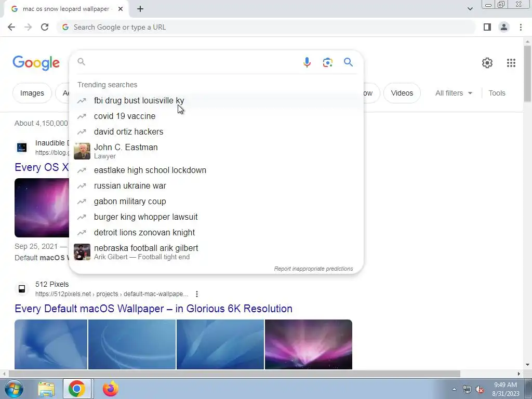
Task: Click the muted volume tray icon
Action: pos(480,389)
